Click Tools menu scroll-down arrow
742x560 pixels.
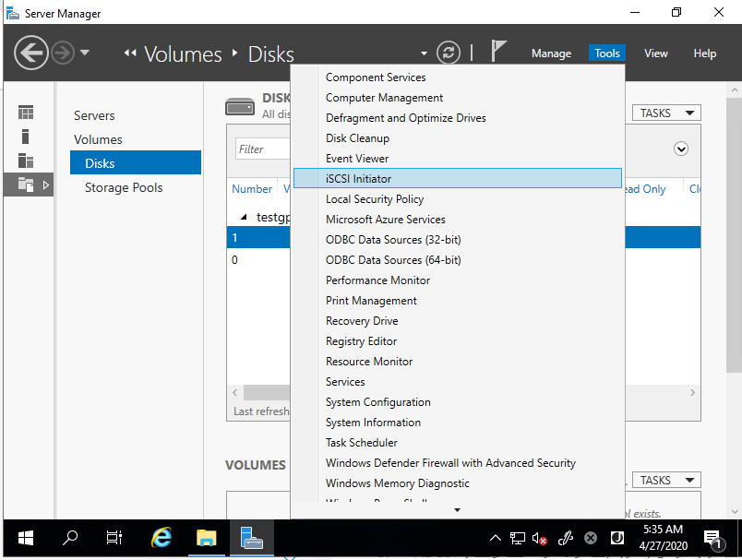click(457, 510)
